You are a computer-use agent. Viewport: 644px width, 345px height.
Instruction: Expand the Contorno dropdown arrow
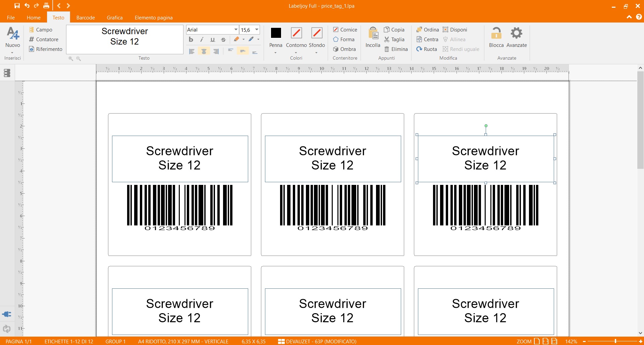[296, 53]
